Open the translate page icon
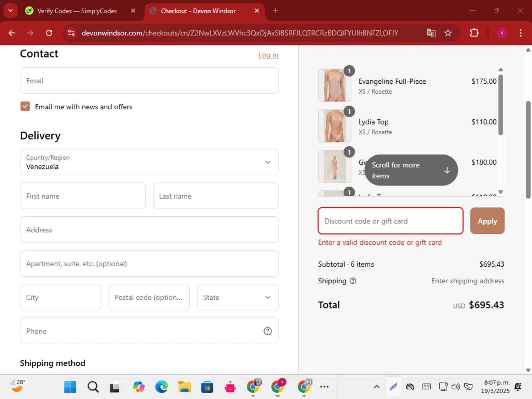 point(431,33)
